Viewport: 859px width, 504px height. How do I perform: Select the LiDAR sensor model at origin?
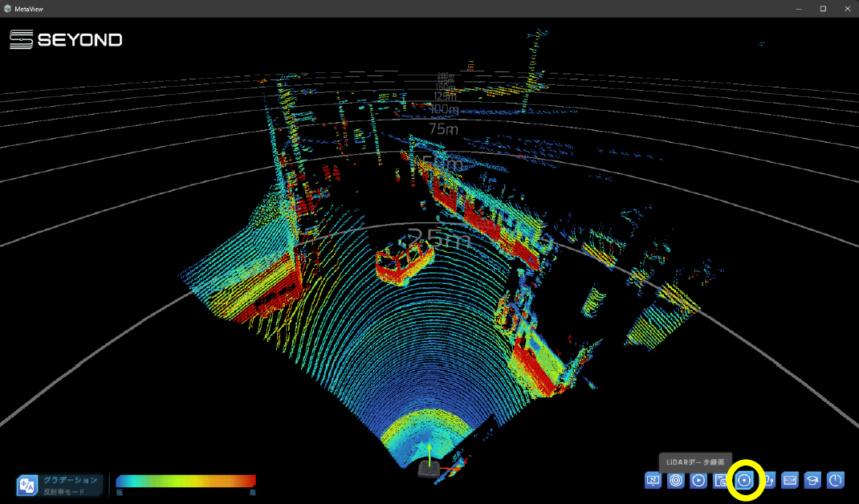[429, 469]
